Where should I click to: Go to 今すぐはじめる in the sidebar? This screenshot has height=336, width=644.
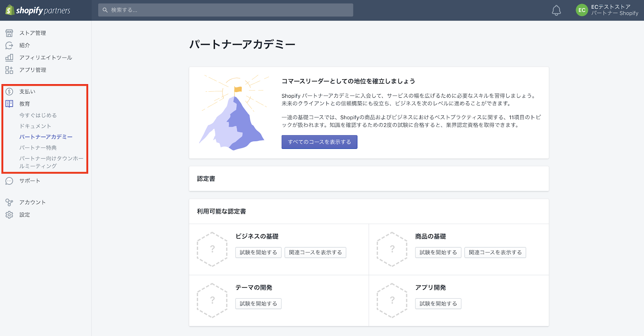(38, 115)
